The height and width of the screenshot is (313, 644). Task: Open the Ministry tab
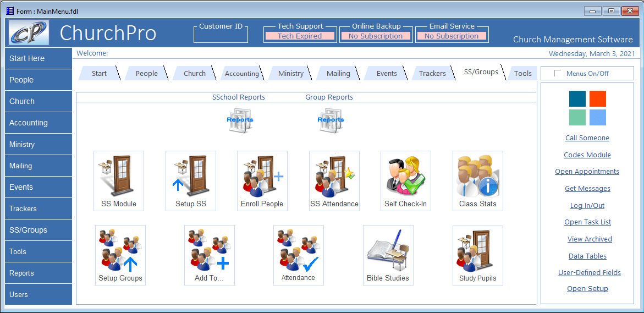(x=291, y=74)
